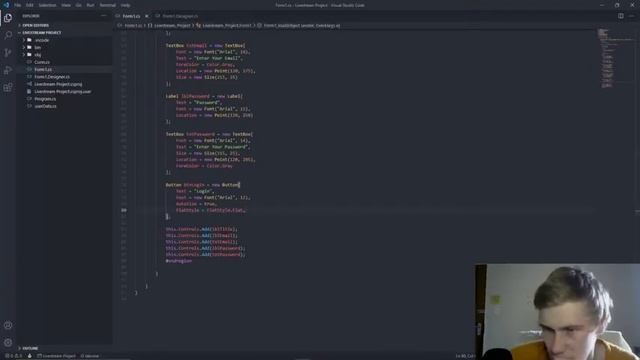Click the VS Code logo in title bar
This screenshot has width=640, height=360.
[x=6, y=5]
